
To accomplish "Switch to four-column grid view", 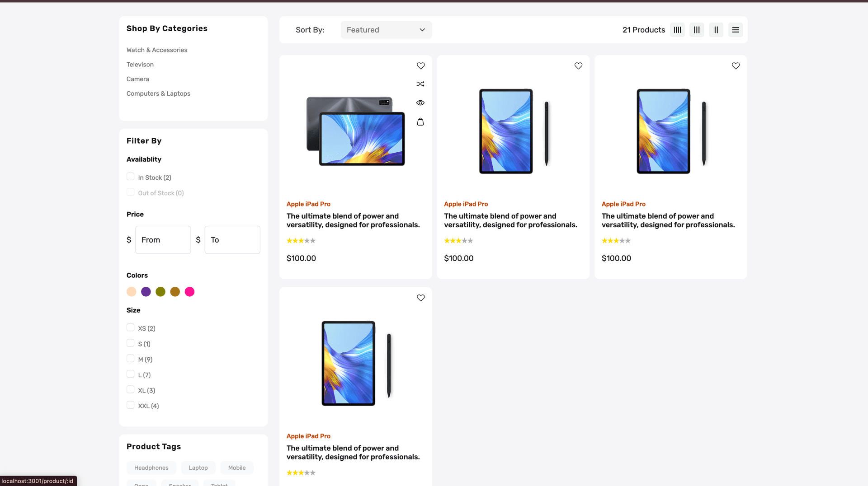I will [677, 30].
